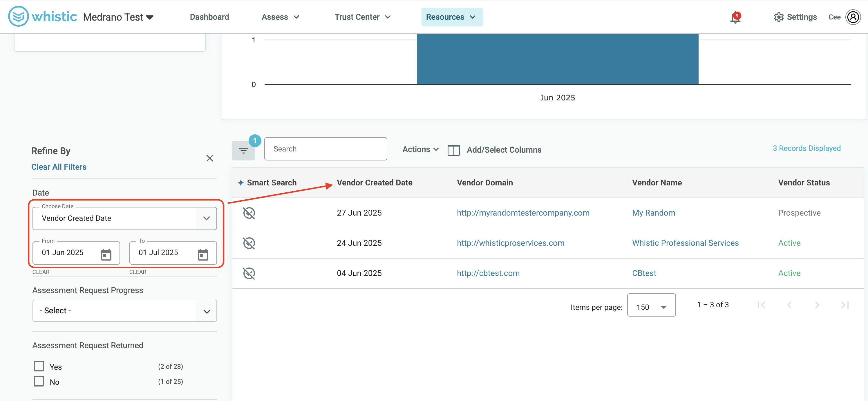The image size is (868, 401).
Task: Click the Prospective status cell
Action: 799,213
